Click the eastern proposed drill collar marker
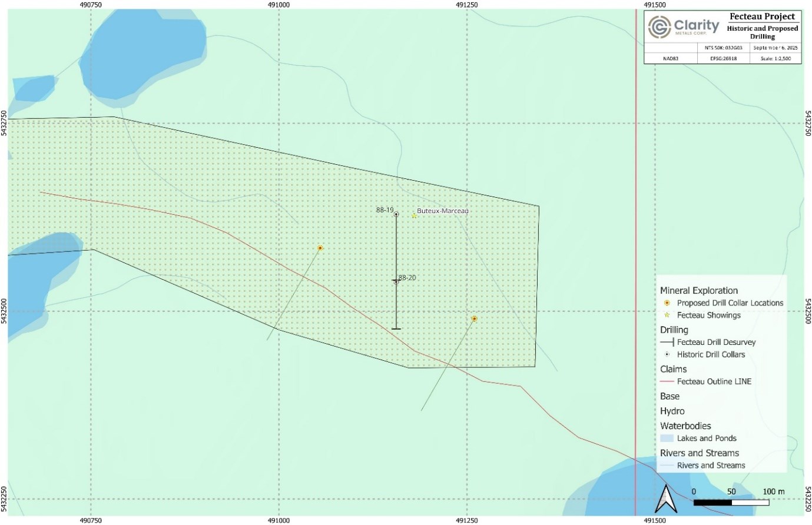812x525 pixels. pyautogui.click(x=474, y=318)
